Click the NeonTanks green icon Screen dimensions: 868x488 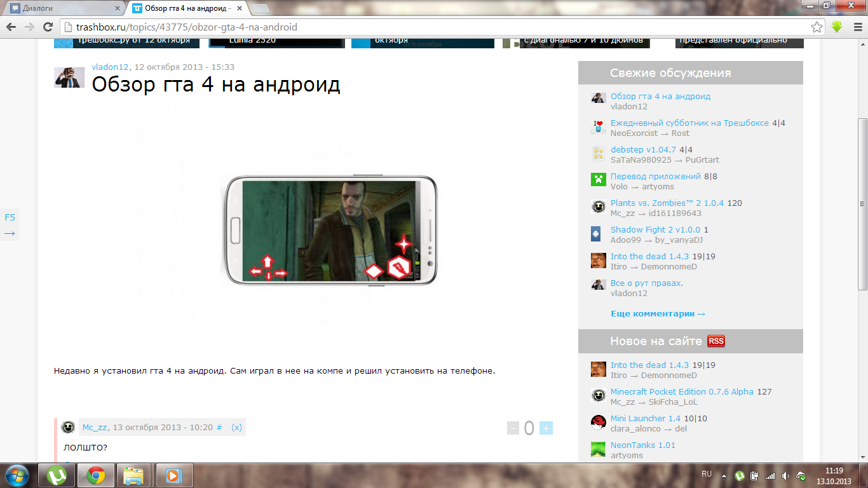pos(598,449)
